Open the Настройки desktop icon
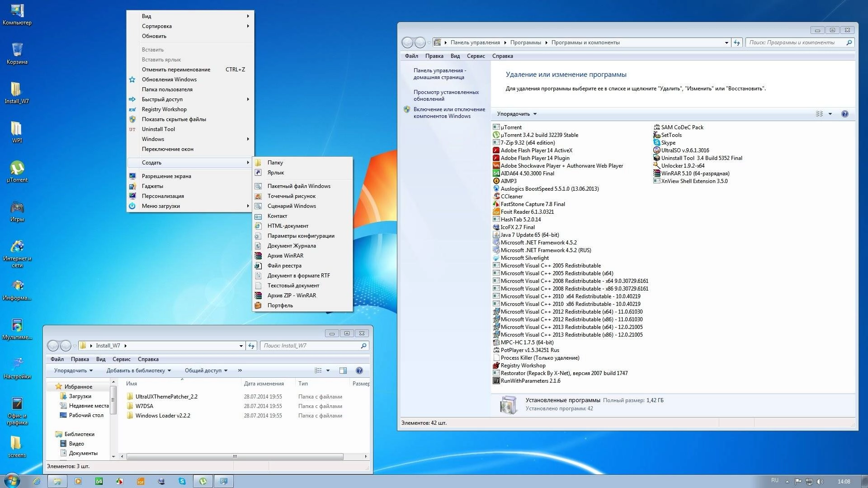 pyautogui.click(x=17, y=368)
